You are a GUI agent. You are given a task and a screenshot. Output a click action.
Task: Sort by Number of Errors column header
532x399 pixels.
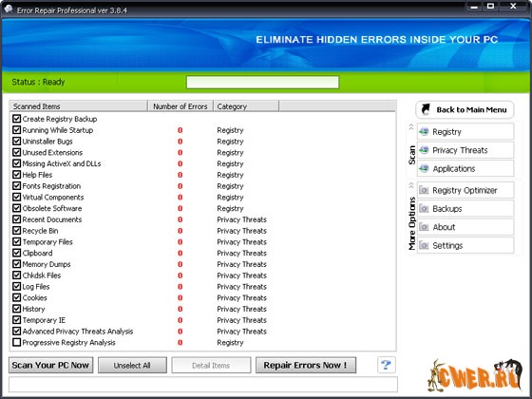pyautogui.click(x=180, y=106)
